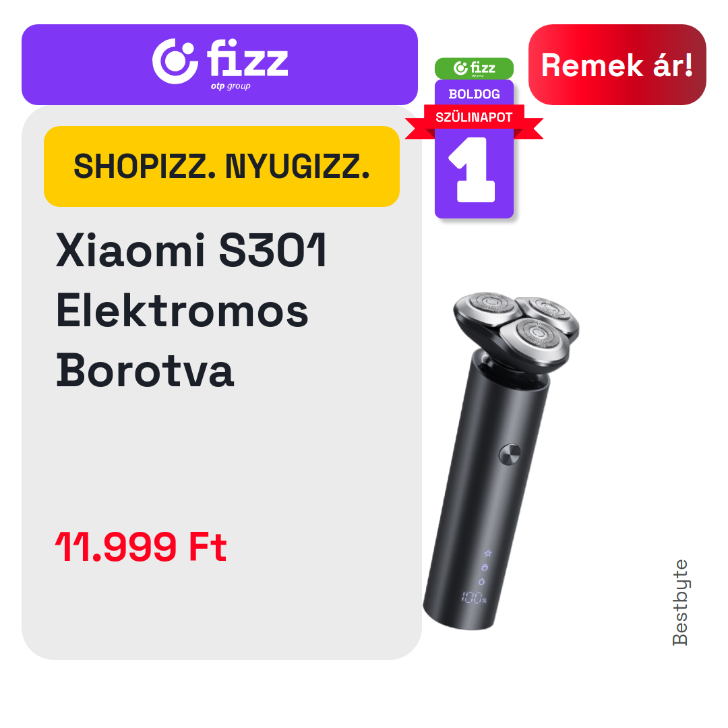Click the 11.999 Ft price
The height and width of the screenshot is (728, 728).
tap(141, 547)
